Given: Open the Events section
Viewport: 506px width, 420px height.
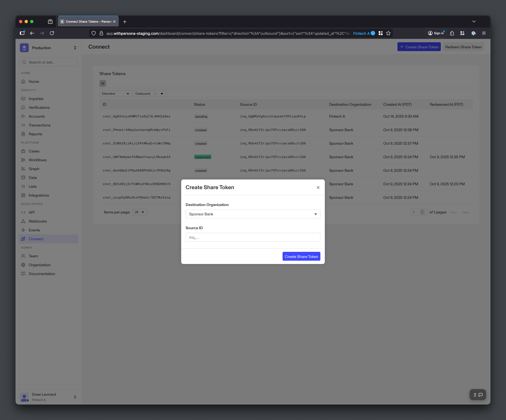Looking at the screenshot, I should (34, 230).
